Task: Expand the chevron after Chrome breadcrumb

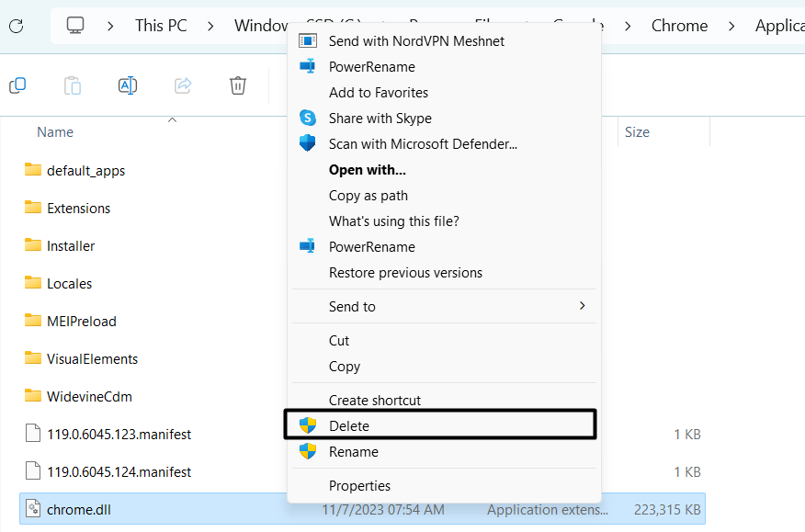Action: click(x=732, y=26)
